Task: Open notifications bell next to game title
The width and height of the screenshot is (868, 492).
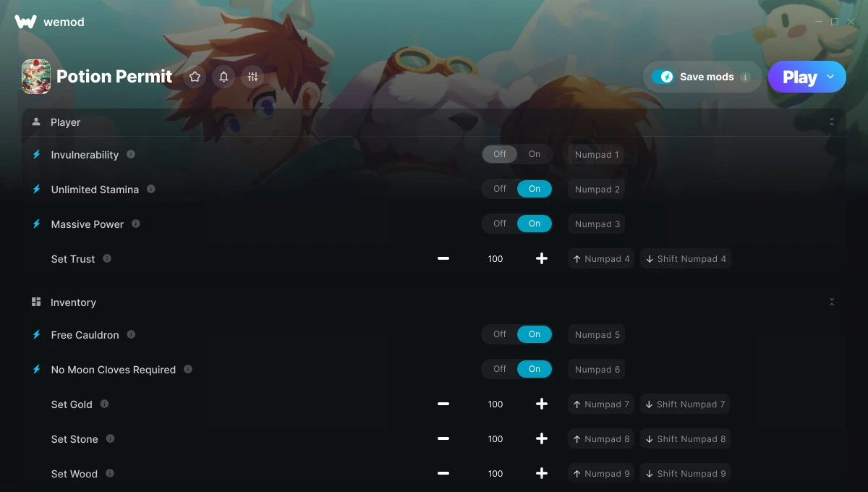Action: [224, 77]
